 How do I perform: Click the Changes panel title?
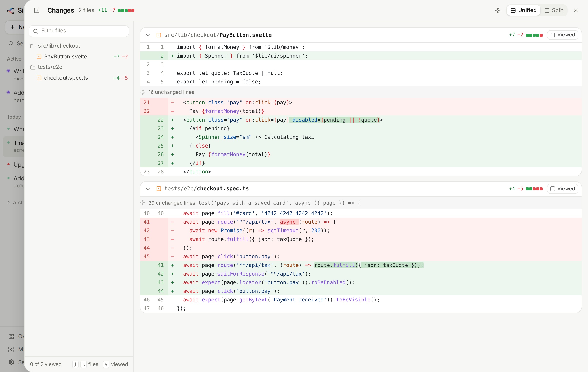coord(61,10)
